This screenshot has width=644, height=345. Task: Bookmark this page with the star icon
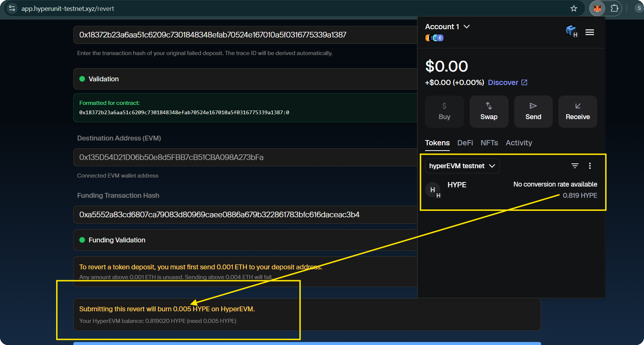click(x=574, y=8)
